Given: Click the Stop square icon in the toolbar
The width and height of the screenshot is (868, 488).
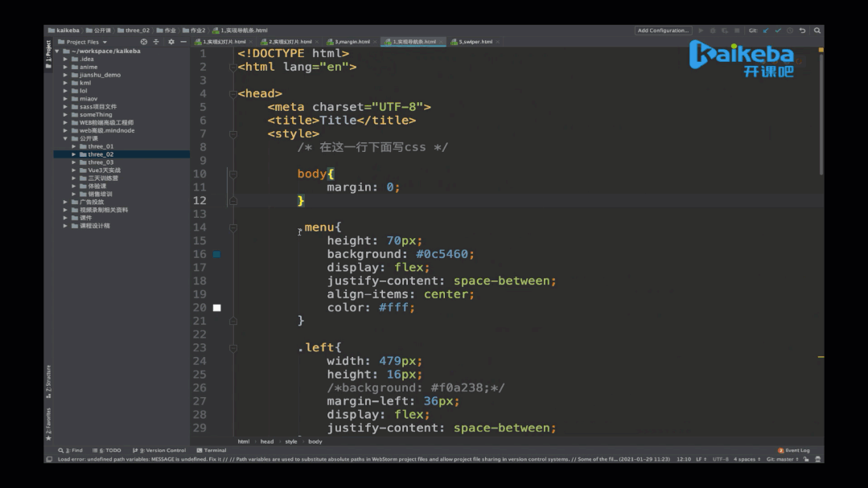Looking at the screenshot, I should point(737,31).
